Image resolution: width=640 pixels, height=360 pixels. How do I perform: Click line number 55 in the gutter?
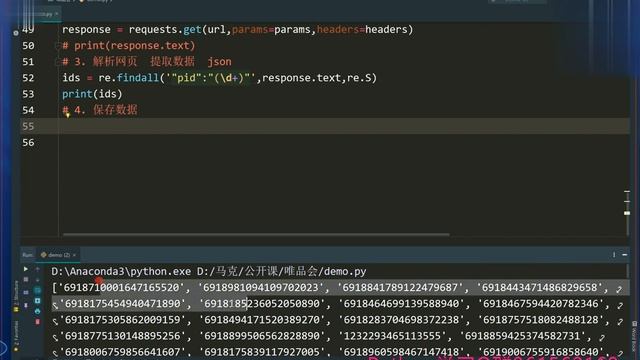pos(28,126)
